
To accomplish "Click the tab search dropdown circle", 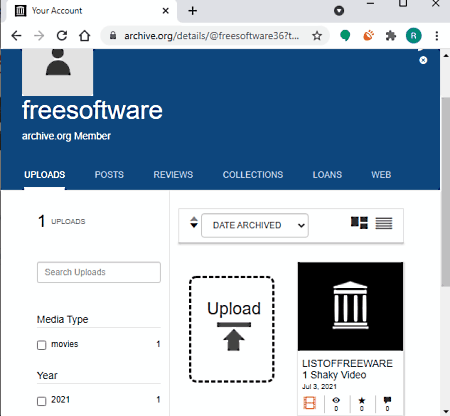I will (x=339, y=11).
